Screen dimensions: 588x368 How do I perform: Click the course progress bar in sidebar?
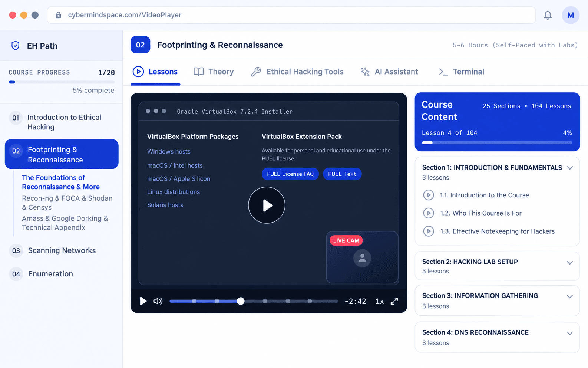62,82
